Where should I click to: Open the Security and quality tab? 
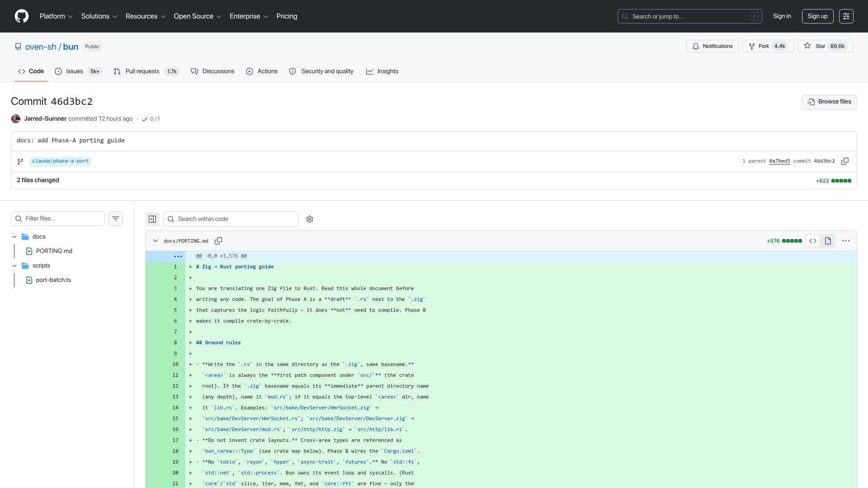[x=321, y=71]
